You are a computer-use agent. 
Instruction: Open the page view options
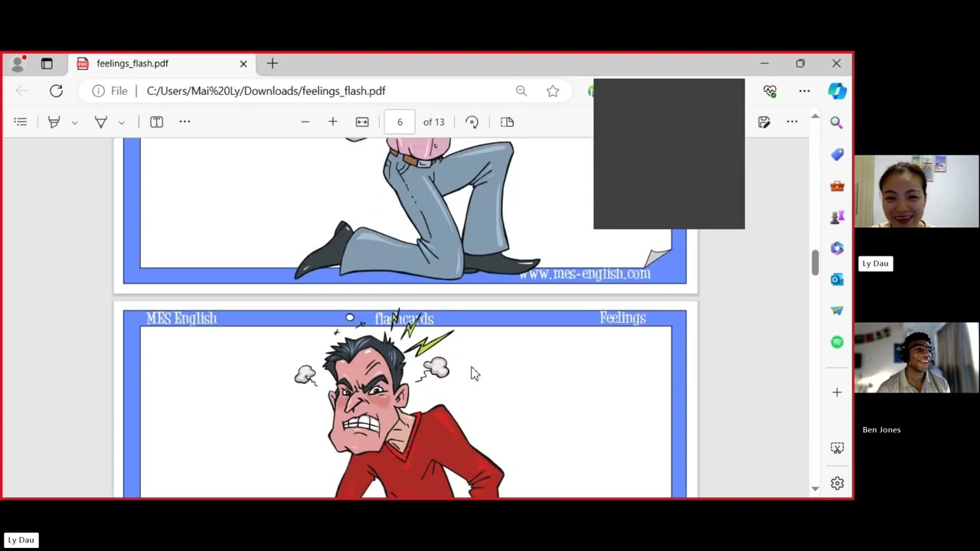[507, 122]
